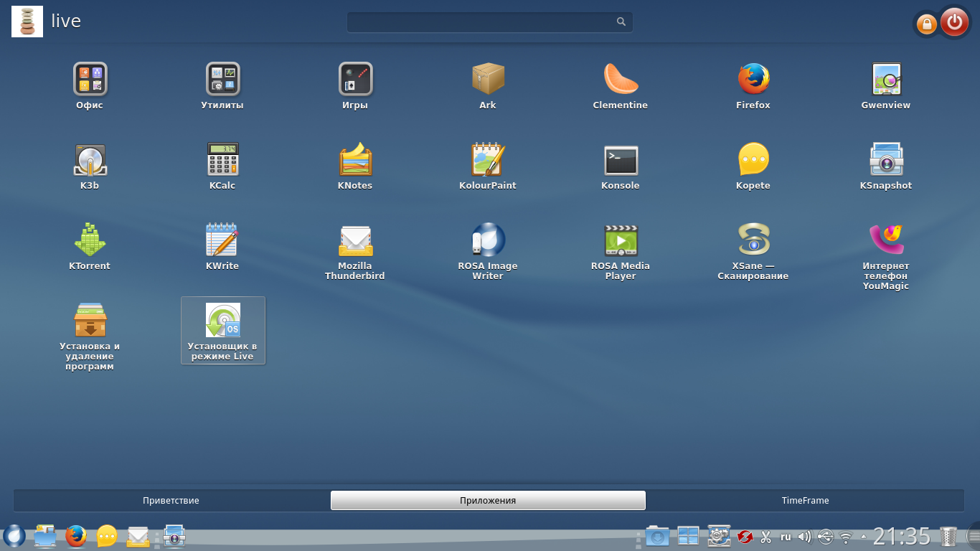
Task: Open Kopete messenger from the grid
Action: coord(753,159)
